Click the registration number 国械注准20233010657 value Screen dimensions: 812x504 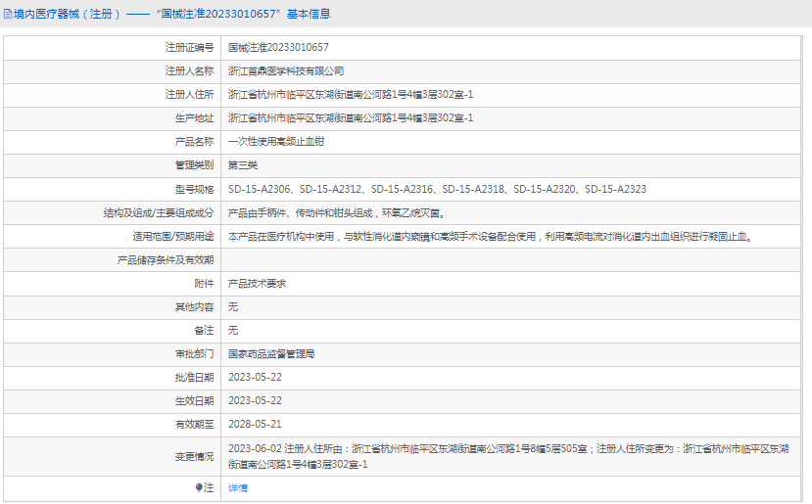tap(278, 48)
